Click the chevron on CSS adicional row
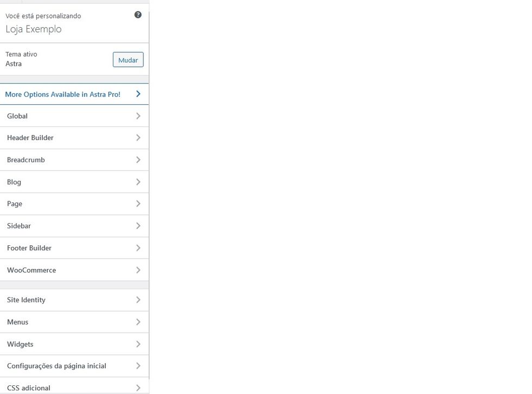Viewport: 532px width, 394px height. pyautogui.click(x=138, y=387)
